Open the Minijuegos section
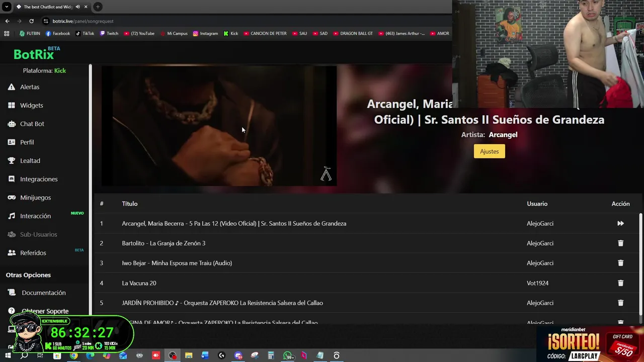The image size is (644, 362). point(35,198)
